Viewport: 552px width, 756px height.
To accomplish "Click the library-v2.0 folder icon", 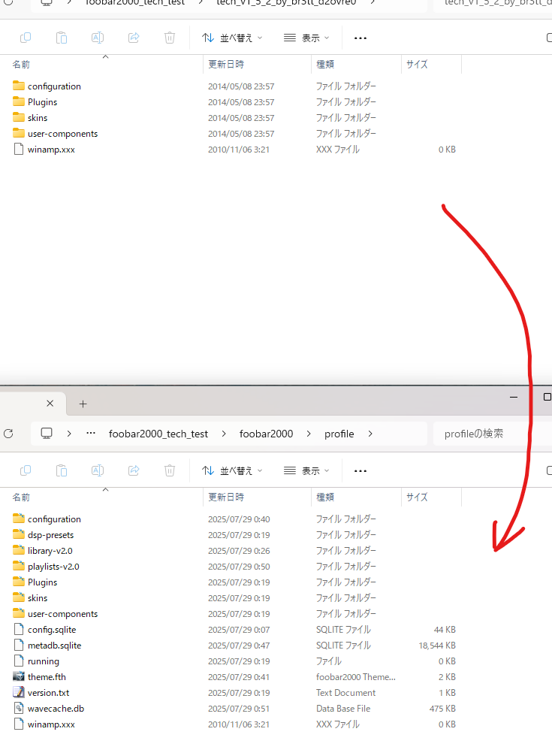I will pos(18,550).
